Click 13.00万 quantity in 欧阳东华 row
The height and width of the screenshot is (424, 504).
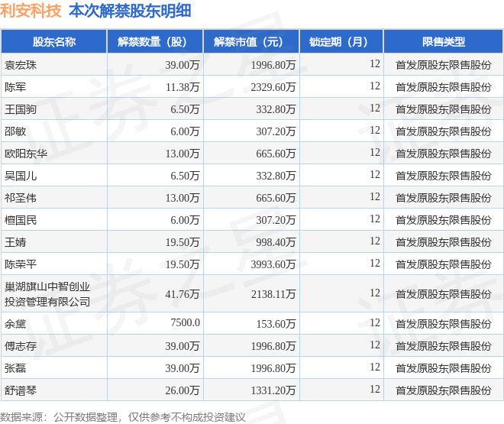pyautogui.click(x=183, y=154)
